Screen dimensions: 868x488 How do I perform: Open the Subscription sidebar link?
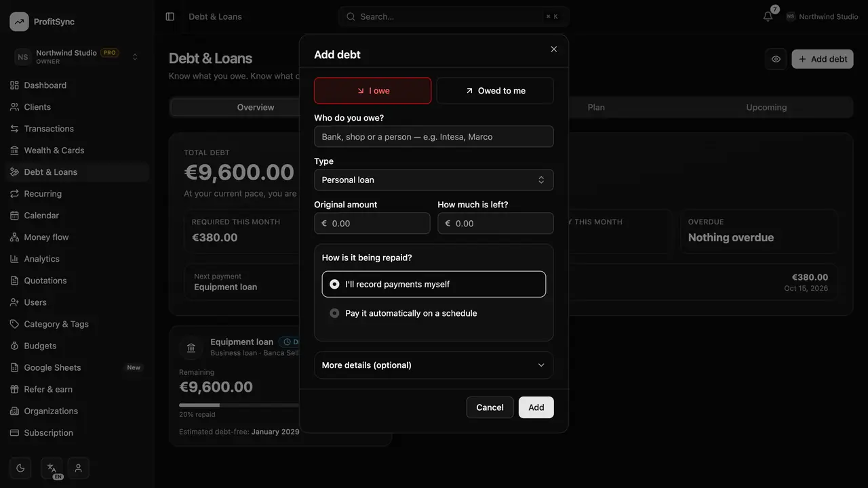click(x=77, y=432)
